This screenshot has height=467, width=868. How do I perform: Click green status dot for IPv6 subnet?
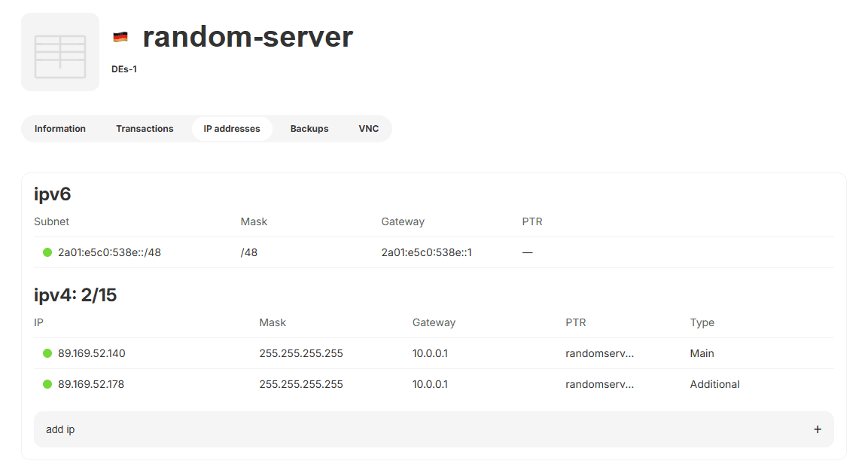click(47, 252)
